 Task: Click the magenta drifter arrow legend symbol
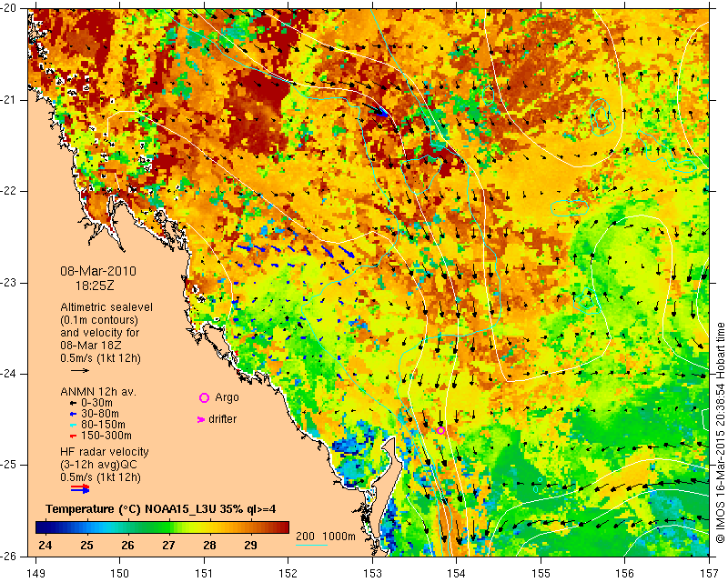pyautogui.click(x=201, y=419)
